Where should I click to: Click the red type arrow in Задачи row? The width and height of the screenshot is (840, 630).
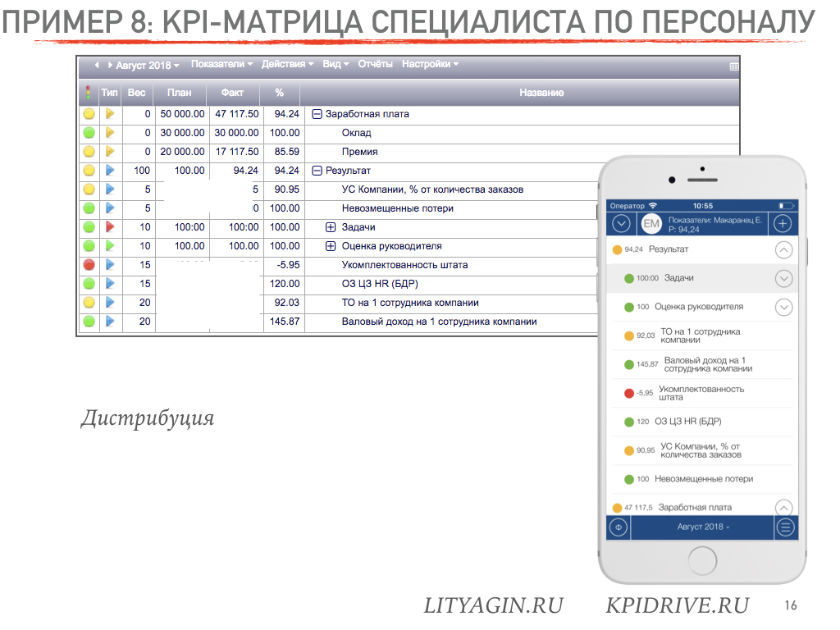coord(110,226)
